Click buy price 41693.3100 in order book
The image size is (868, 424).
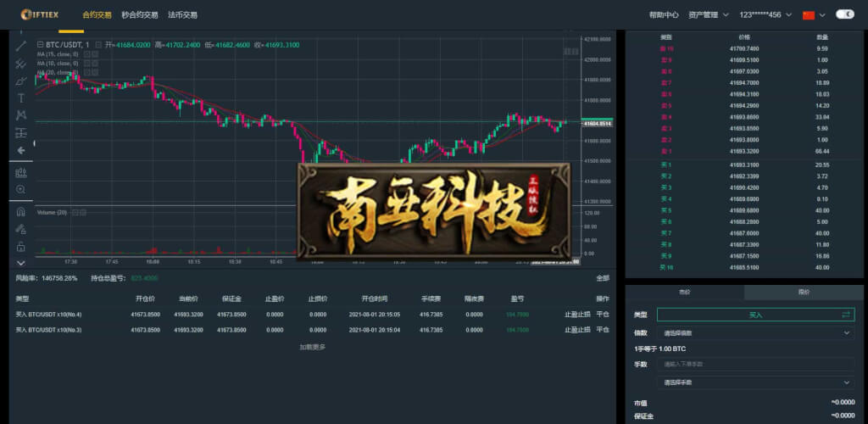pyautogui.click(x=744, y=165)
